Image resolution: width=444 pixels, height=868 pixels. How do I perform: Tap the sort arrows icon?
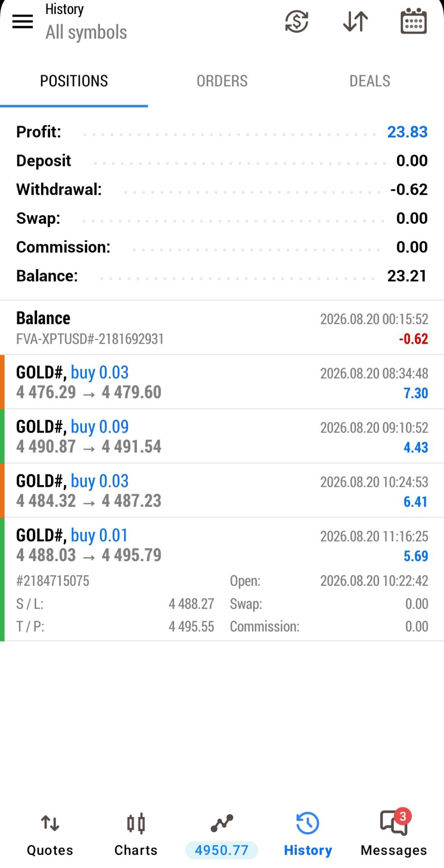click(x=355, y=21)
